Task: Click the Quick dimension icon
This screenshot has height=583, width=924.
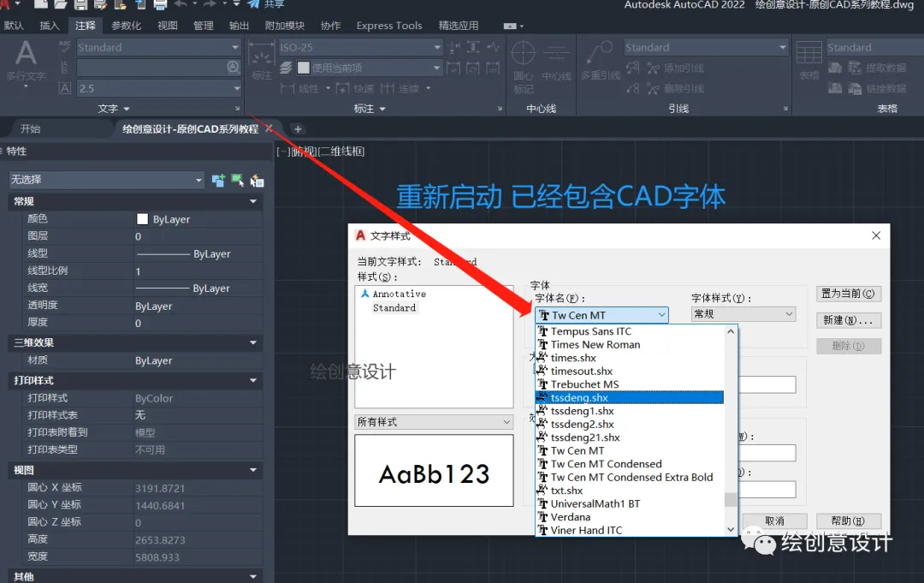Action: (x=342, y=88)
